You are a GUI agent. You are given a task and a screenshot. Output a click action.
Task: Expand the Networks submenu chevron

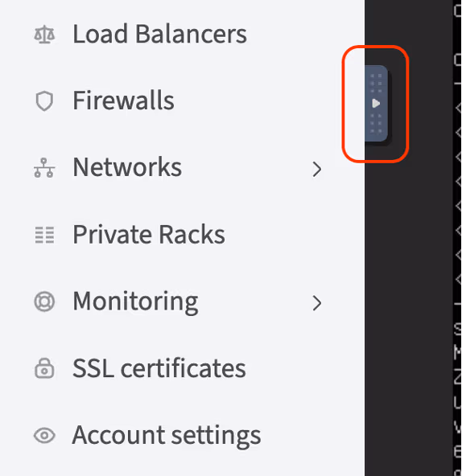[316, 169]
